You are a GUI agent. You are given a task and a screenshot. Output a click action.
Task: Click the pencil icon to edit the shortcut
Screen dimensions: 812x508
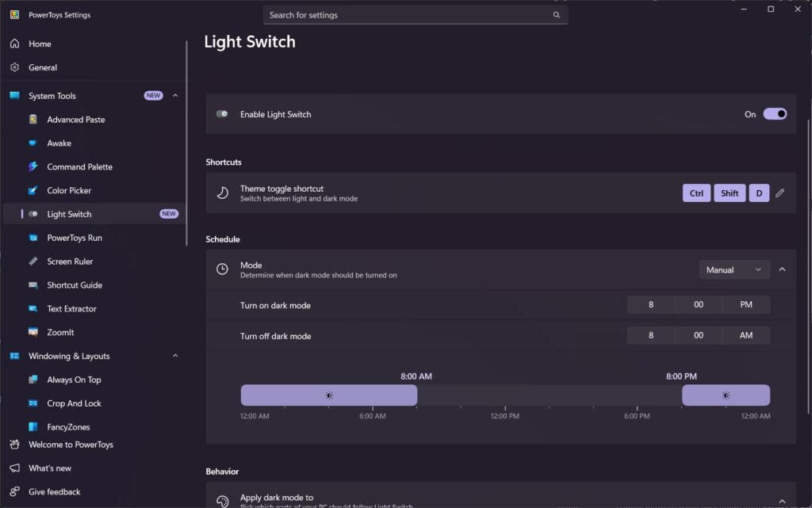tap(779, 193)
